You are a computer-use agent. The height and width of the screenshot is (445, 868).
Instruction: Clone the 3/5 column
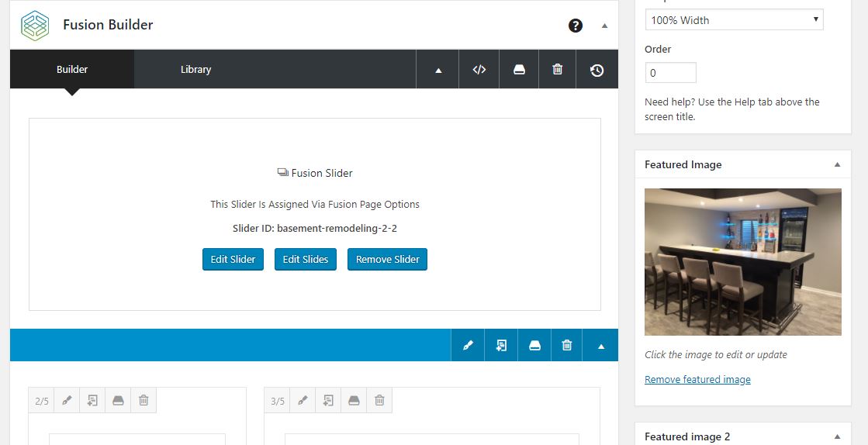pos(328,400)
